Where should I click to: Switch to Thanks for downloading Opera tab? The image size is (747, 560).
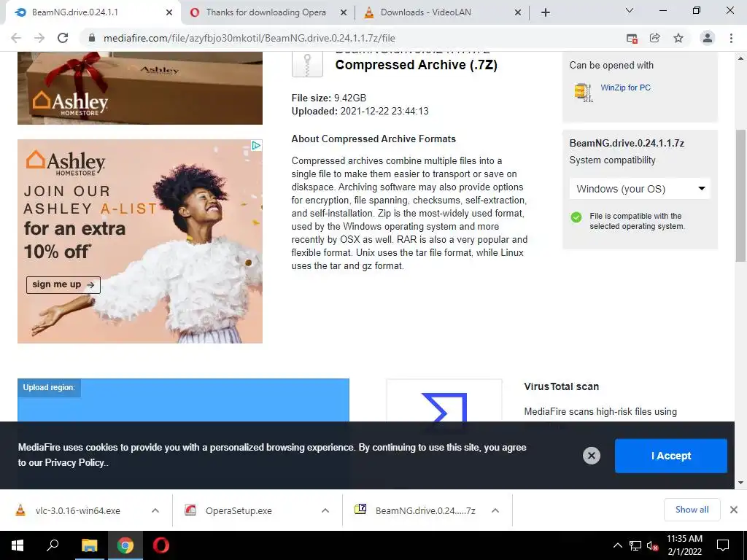coord(267,12)
